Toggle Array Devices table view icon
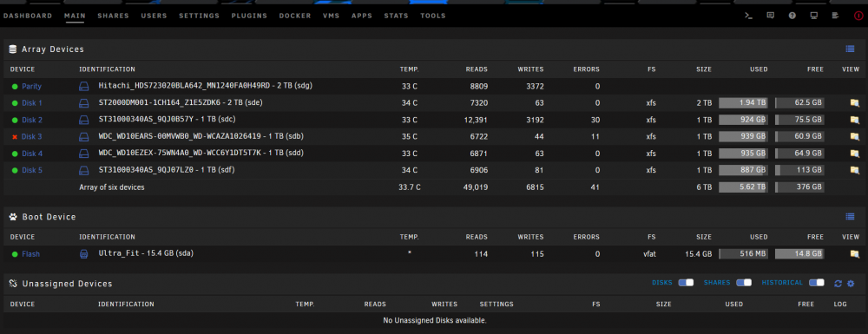This screenshot has height=334, width=868. point(850,49)
